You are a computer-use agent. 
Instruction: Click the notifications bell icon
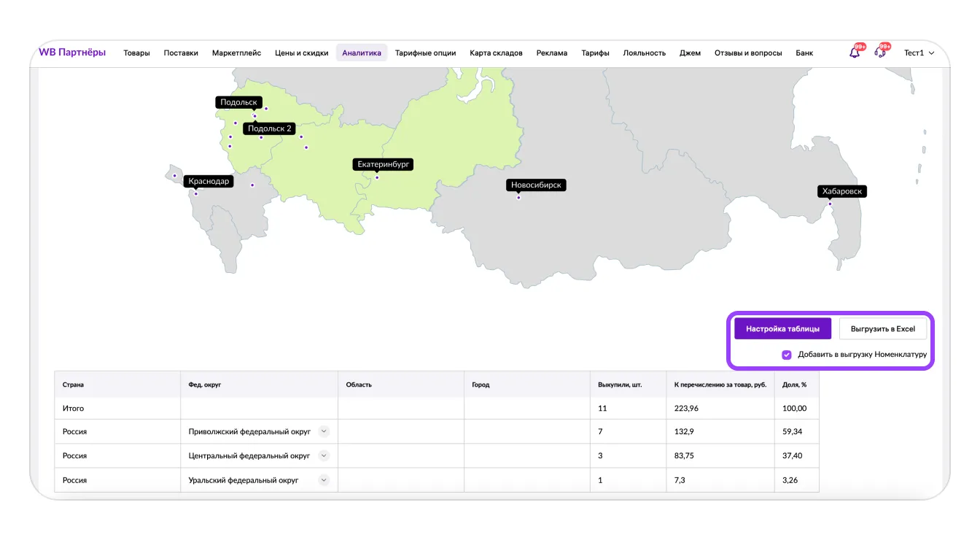855,53
